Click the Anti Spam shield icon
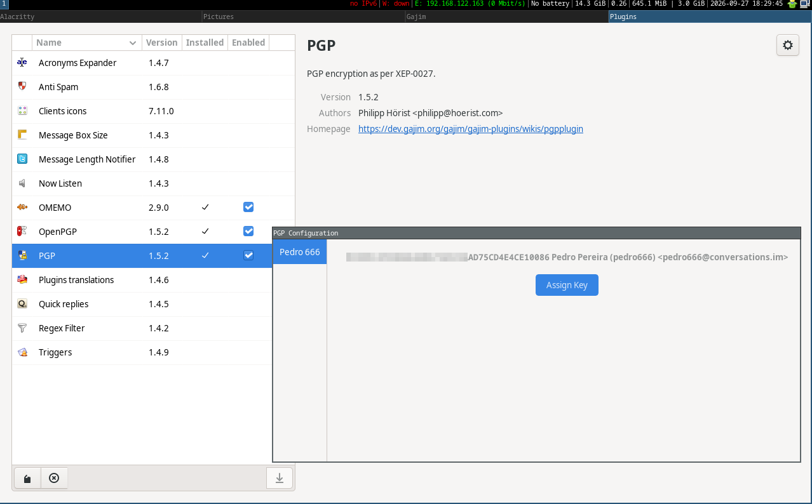Image resolution: width=812 pixels, height=504 pixels. point(22,86)
